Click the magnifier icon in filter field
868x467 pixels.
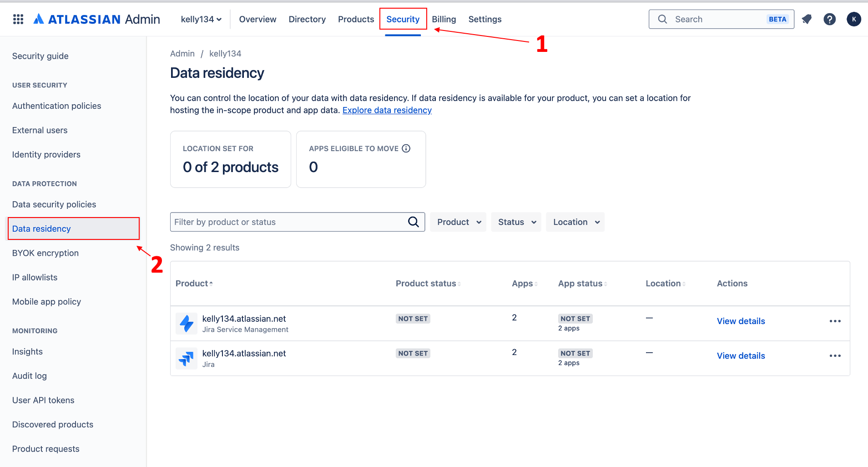[413, 222]
